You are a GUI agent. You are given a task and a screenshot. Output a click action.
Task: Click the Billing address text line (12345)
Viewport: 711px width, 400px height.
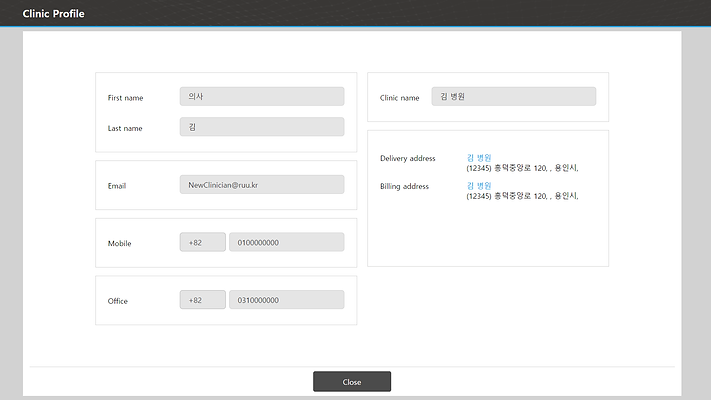pyautogui.click(x=522, y=196)
